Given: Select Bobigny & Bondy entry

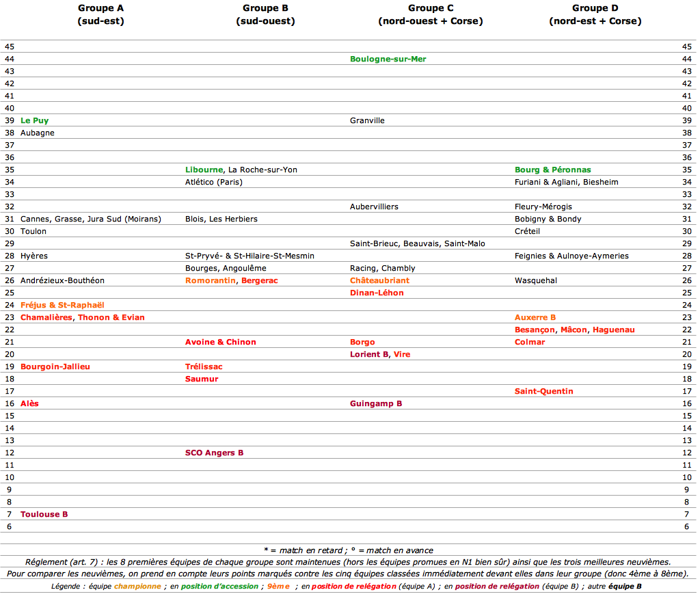Looking at the screenshot, I should (548, 219).
